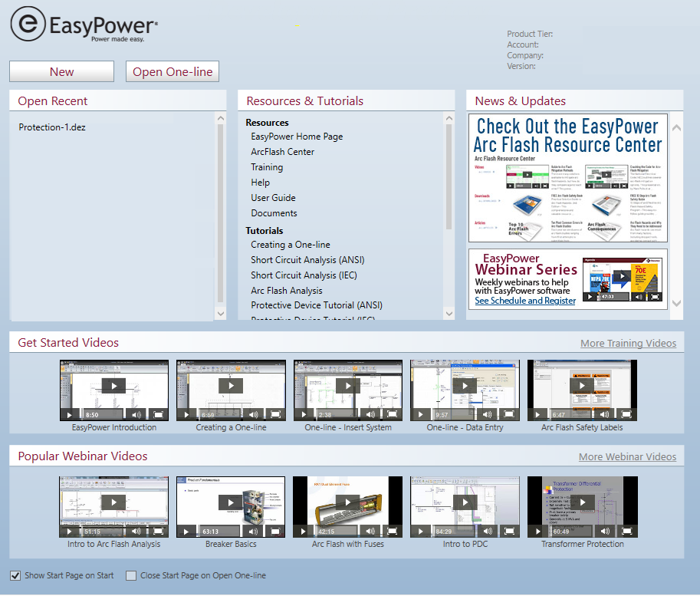Mute volume on EasyPower Introduction video

tap(136, 415)
